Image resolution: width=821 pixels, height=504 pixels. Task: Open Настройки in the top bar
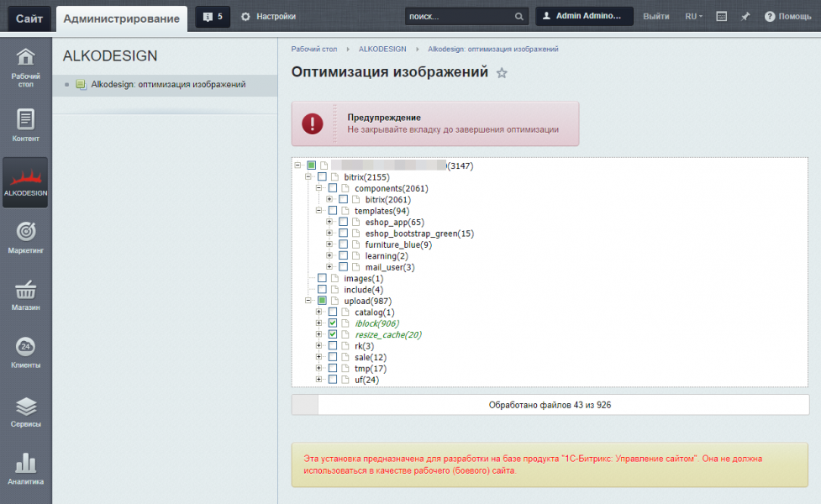[267, 17]
